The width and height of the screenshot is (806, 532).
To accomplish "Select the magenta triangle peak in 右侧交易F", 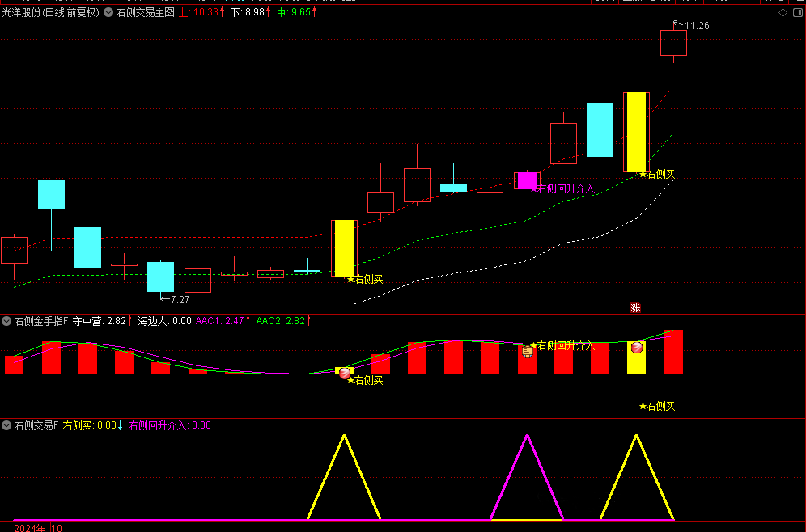I will click(527, 437).
